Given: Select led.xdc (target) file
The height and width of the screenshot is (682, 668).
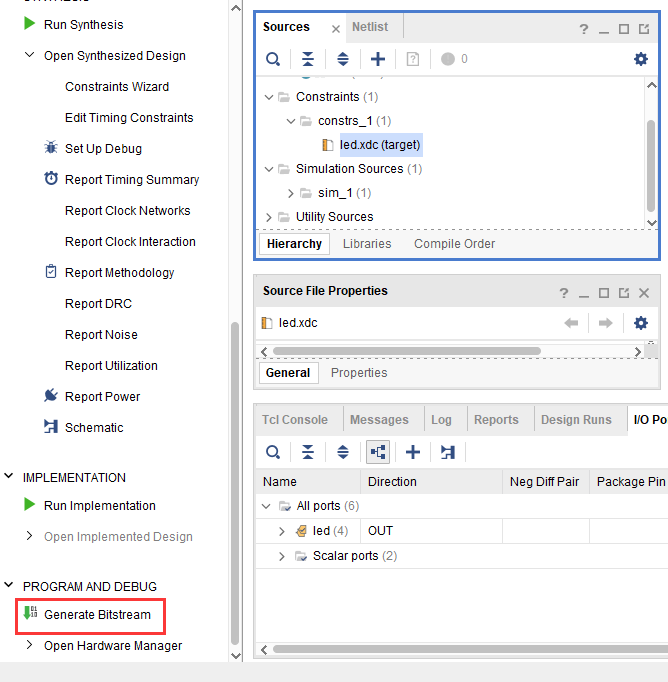Looking at the screenshot, I should (380, 144).
